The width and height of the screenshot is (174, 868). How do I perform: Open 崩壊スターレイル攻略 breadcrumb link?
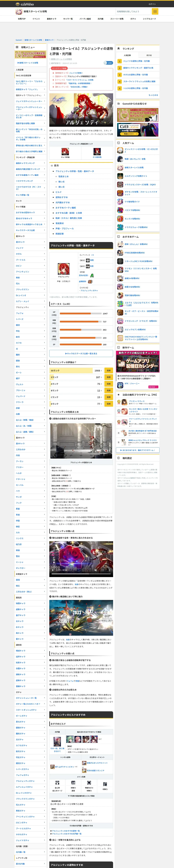pos(33,40)
